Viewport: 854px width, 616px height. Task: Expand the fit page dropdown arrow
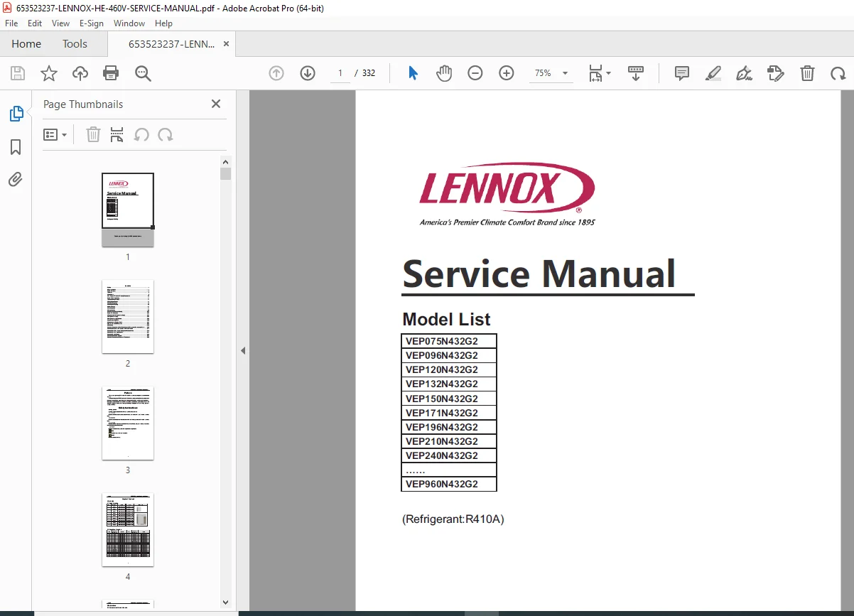coord(608,73)
